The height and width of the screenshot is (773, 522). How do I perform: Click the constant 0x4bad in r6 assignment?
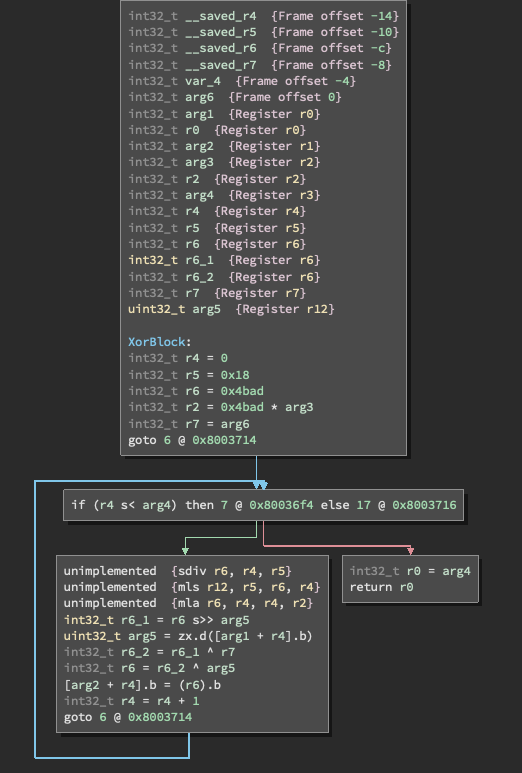(242, 391)
